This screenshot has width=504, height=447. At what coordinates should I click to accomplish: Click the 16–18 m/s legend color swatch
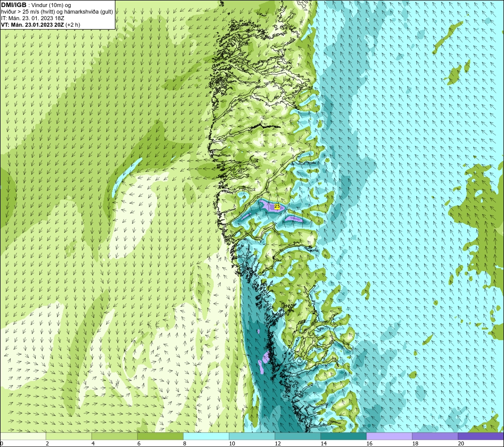[389, 436]
